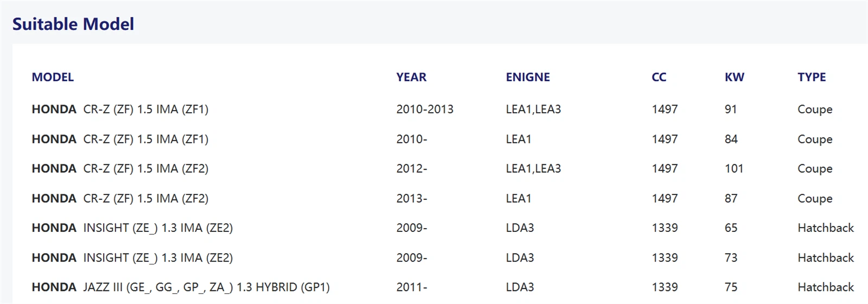Click the CR-Z (ZF2) row dated 2013-
The width and height of the screenshot is (868, 304).
tap(439, 198)
